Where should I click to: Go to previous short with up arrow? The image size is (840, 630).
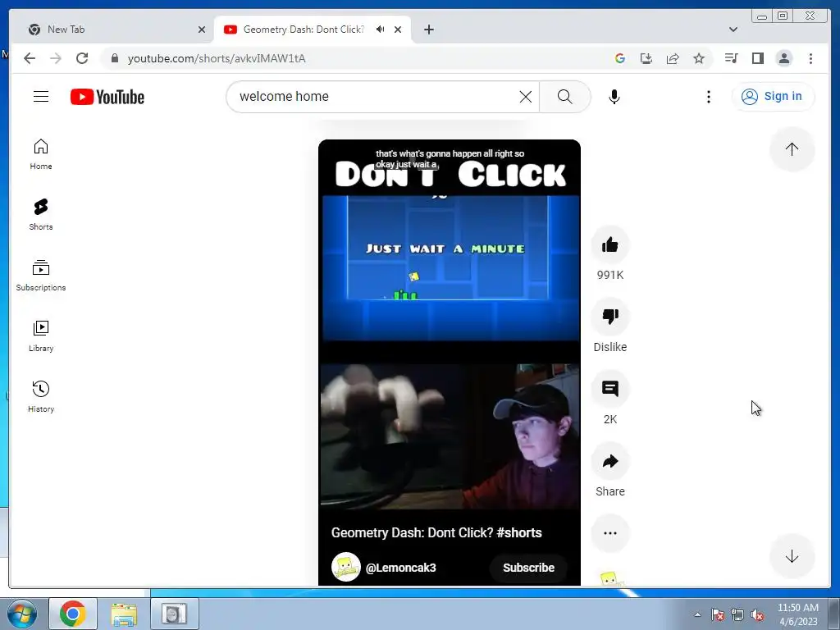(x=792, y=149)
